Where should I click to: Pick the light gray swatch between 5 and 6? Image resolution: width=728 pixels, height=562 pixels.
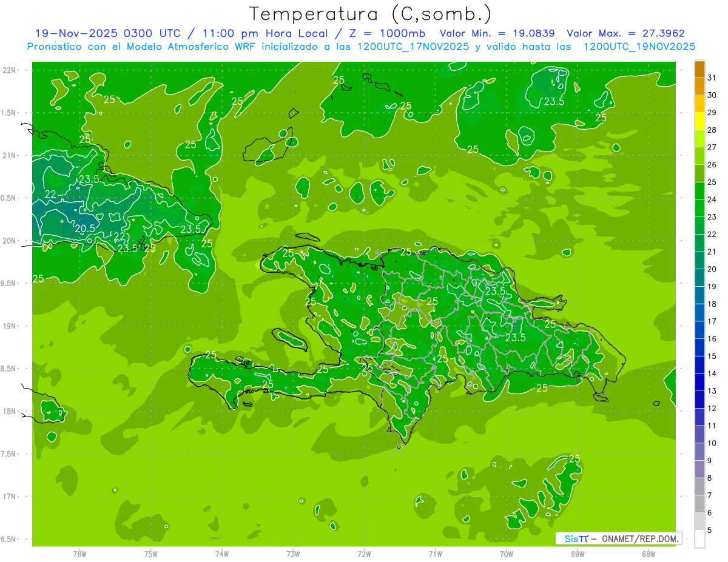click(699, 521)
